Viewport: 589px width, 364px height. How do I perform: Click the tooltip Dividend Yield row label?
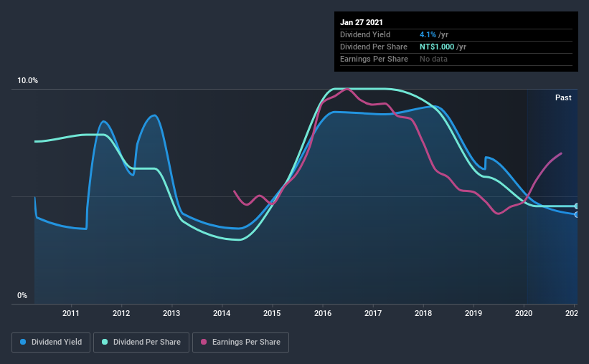tap(365, 34)
